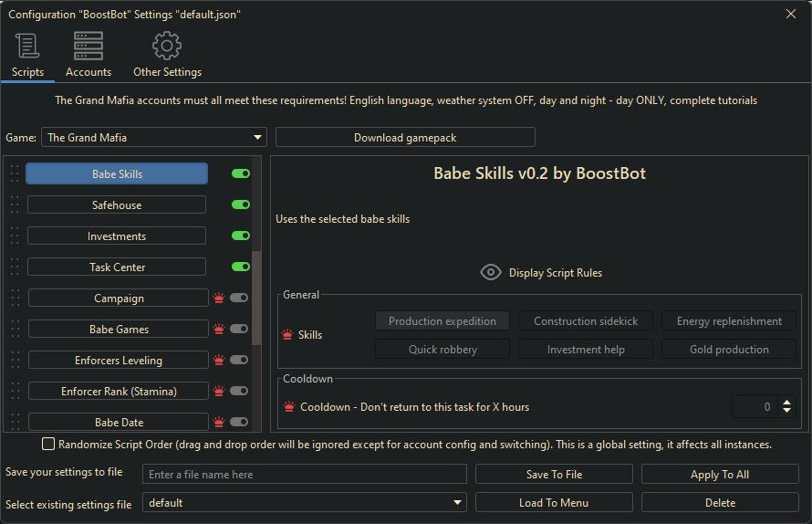Click the file name input field
Screen dimensions: 812x524
(305, 475)
